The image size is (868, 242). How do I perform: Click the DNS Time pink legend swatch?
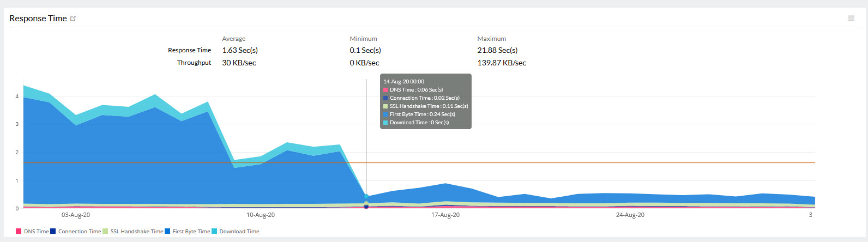pyautogui.click(x=19, y=232)
